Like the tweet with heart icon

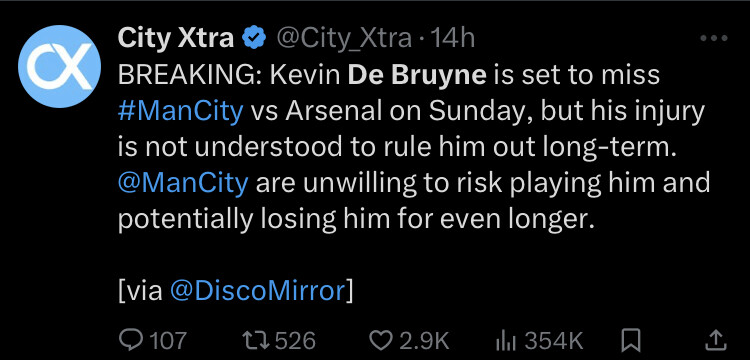click(x=381, y=340)
